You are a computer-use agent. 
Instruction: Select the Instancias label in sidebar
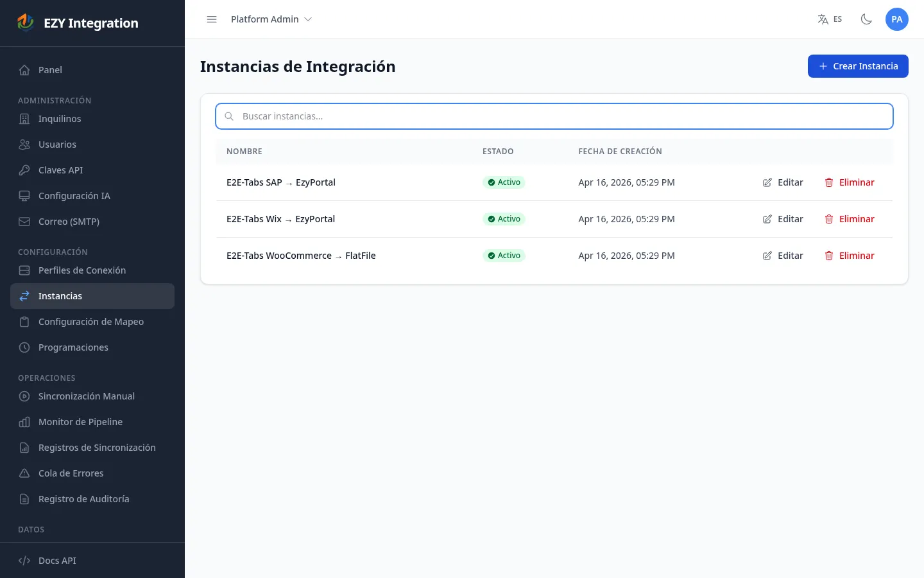pos(60,296)
